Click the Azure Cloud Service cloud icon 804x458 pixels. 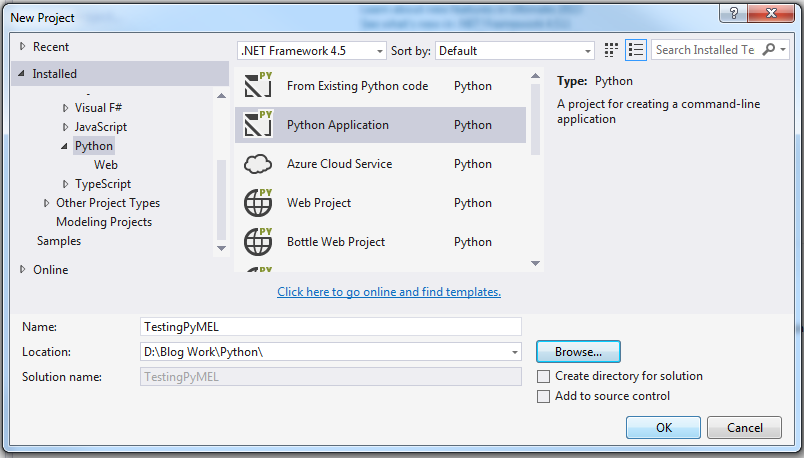(258, 164)
